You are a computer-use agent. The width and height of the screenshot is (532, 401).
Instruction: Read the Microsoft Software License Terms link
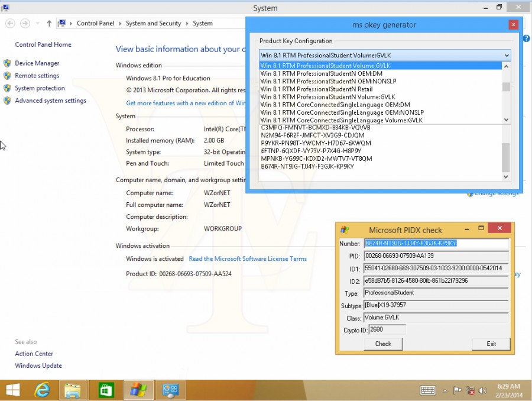pyautogui.click(x=248, y=258)
